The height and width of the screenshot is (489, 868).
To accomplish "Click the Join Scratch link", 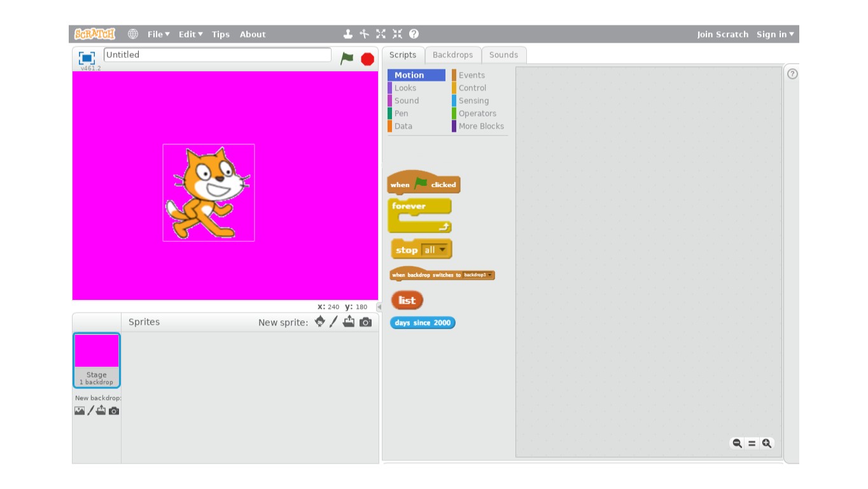I will tap(722, 34).
